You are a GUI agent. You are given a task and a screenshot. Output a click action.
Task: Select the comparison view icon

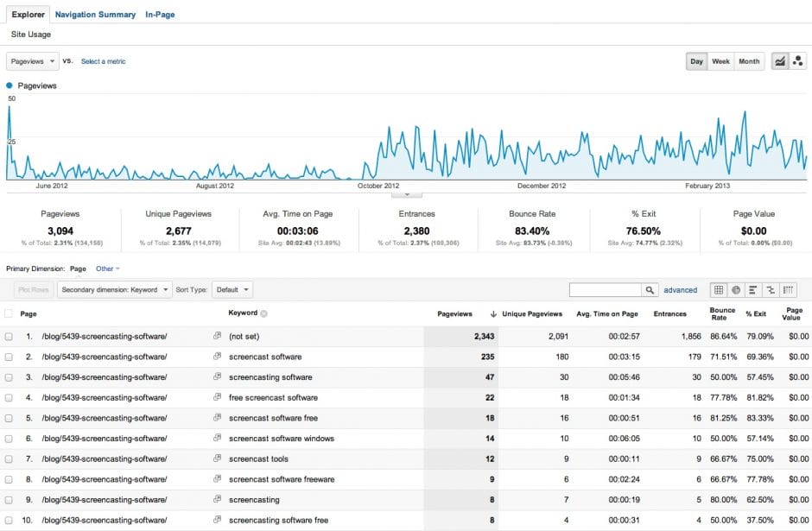coord(771,290)
